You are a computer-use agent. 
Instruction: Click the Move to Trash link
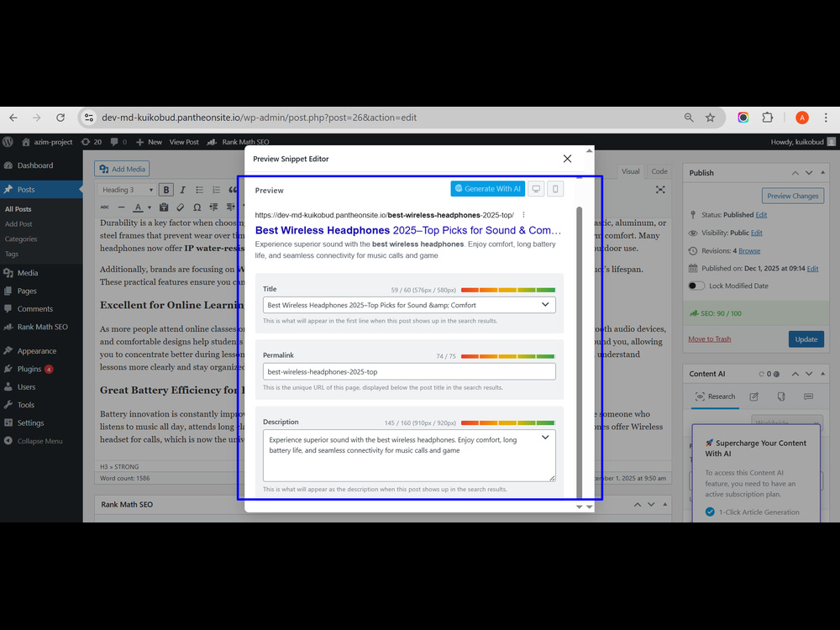click(x=709, y=339)
